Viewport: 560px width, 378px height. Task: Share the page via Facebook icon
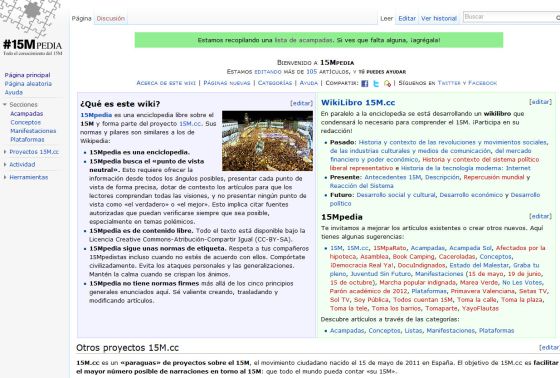tap(364, 83)
